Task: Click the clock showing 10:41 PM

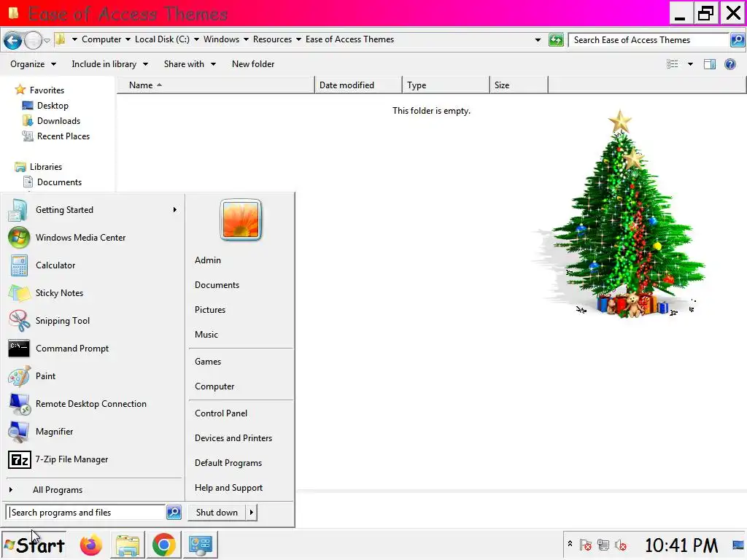Action: click(681, 545)
